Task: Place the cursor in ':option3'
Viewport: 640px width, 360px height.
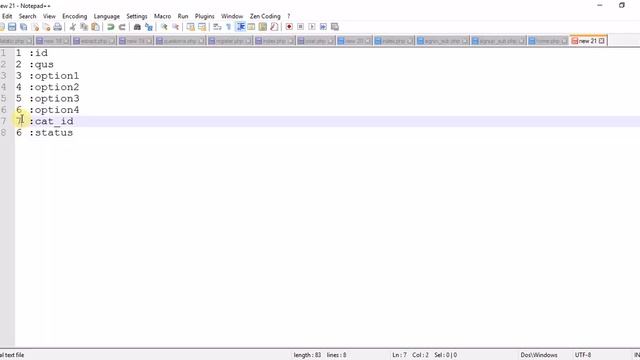Action: (x=54, y=99)
